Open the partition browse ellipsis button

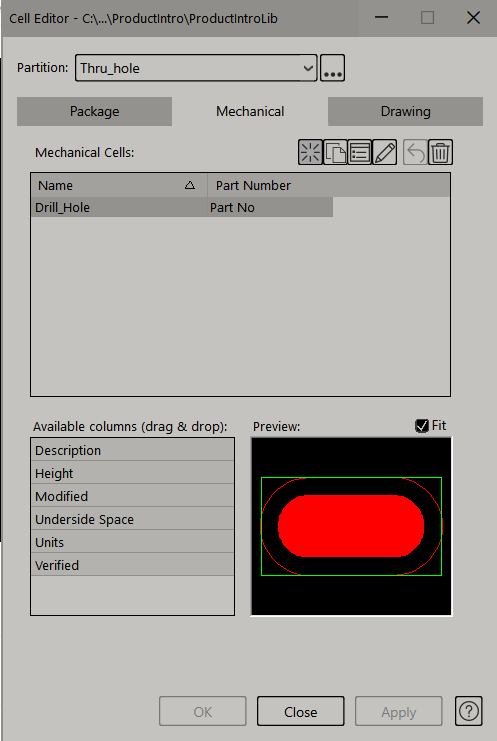point(333,68)
